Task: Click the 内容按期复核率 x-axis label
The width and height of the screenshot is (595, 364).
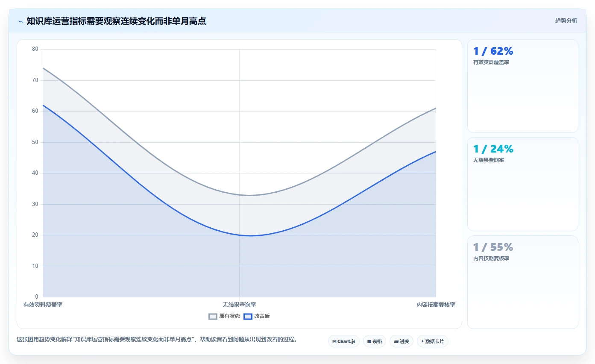Action: click(x=436, y=305)
